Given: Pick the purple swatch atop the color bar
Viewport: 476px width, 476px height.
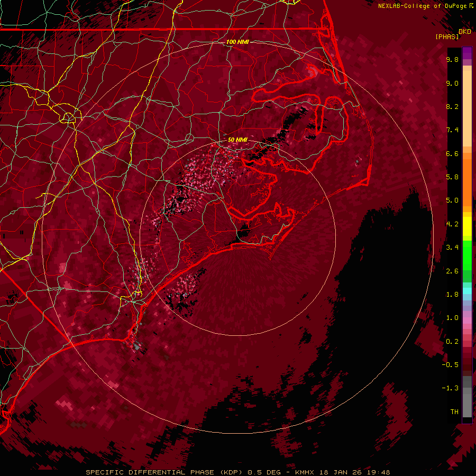Looking at the screenshot, I should coord(467,53).
